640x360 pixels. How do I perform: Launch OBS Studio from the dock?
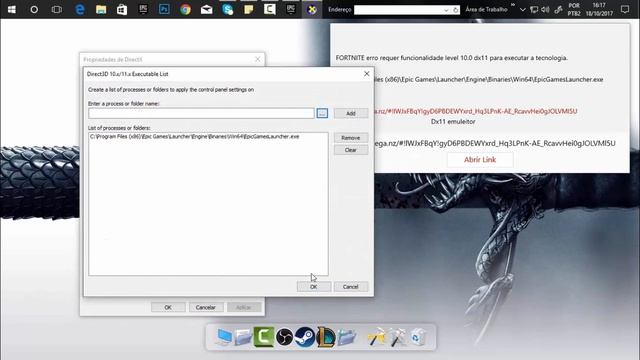pos(284,337)
